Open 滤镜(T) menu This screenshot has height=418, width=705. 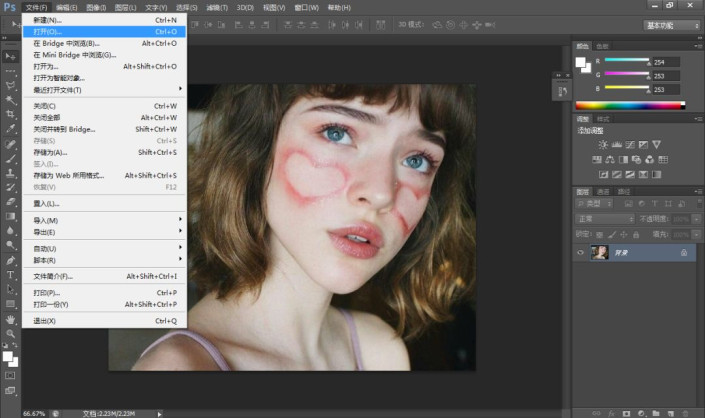(217, 8)
